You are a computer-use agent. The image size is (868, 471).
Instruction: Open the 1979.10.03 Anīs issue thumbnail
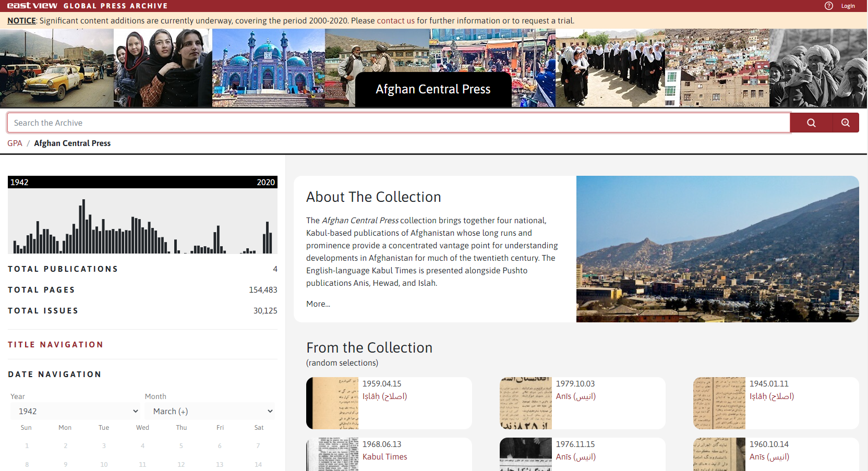526,403
